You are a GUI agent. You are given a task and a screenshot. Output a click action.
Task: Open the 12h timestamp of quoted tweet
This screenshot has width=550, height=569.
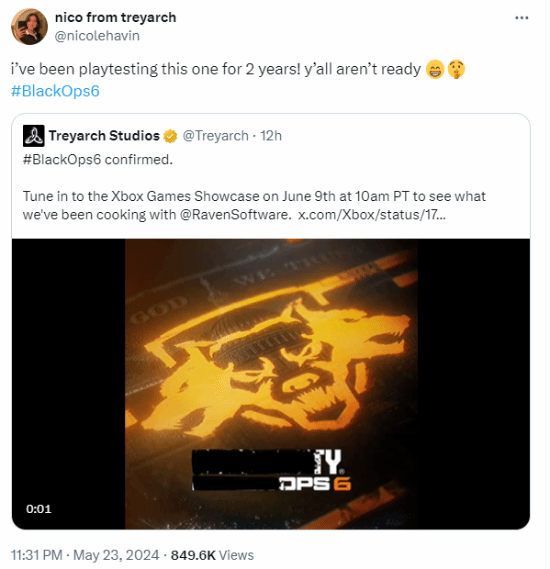pyautogui.click(x=271, y=136)
